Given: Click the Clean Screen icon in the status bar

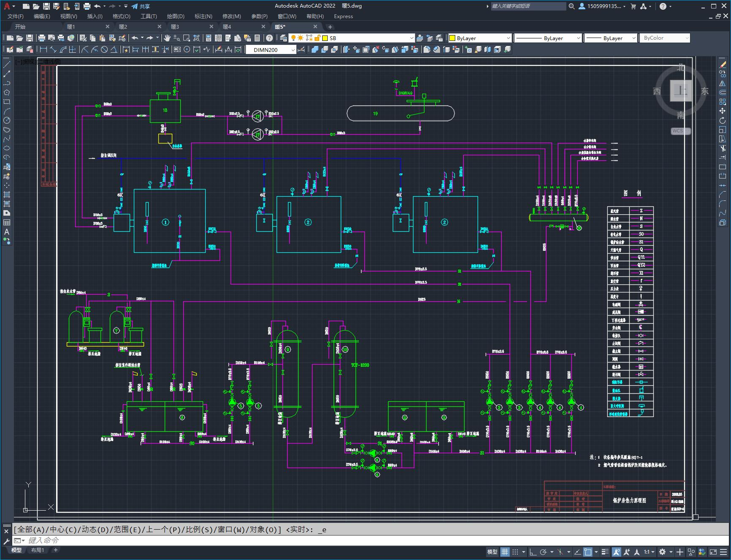Looking at the screenshot, I should tap(713, 552).
